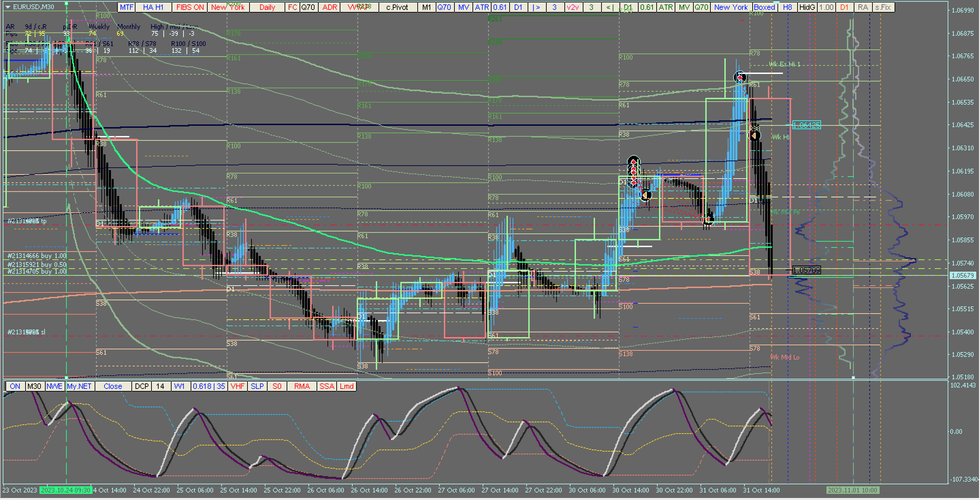Open the red New York session selector
The height and width of the screenshot is (500, 980).
228,7
